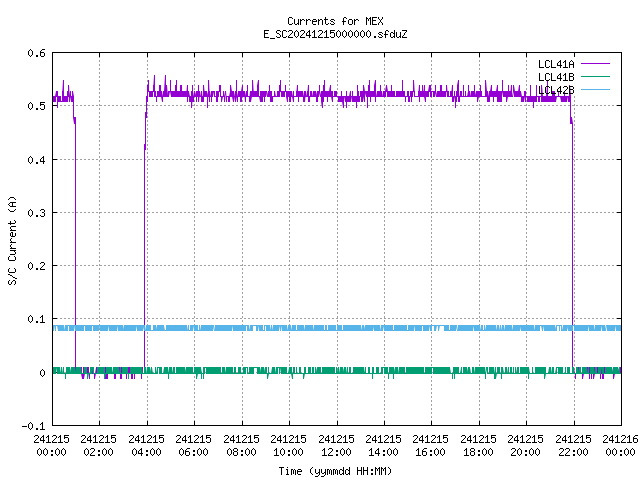Click the y-axis tick value 0.2
Image resolution: width=640 pixels, height=480 pixels.
(36, 266)
